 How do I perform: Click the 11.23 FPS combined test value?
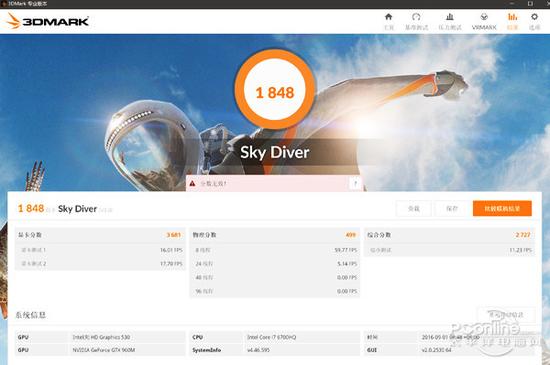click(520, 250)
